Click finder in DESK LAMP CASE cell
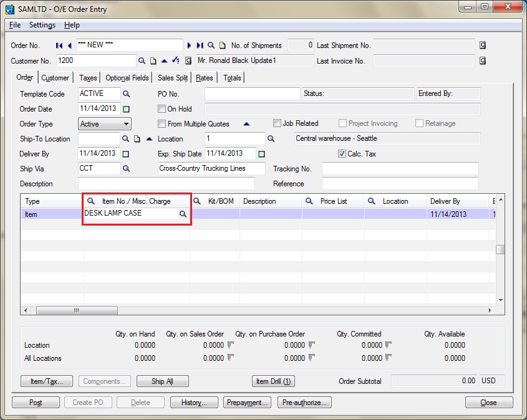Screen dimensions: 527x420 tap(183, 214)
